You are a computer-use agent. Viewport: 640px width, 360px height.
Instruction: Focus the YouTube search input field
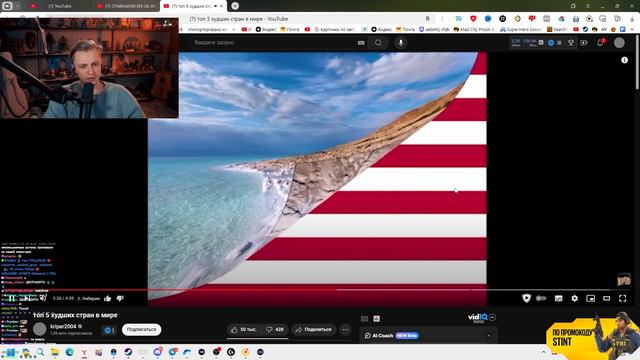[273, 42]
